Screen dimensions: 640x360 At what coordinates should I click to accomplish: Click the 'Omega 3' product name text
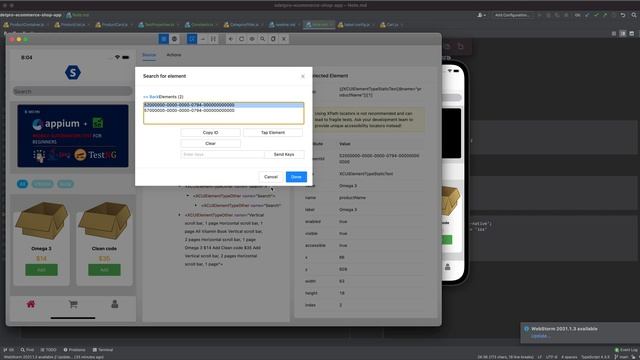pyautogui.click(x=41, y=249)
